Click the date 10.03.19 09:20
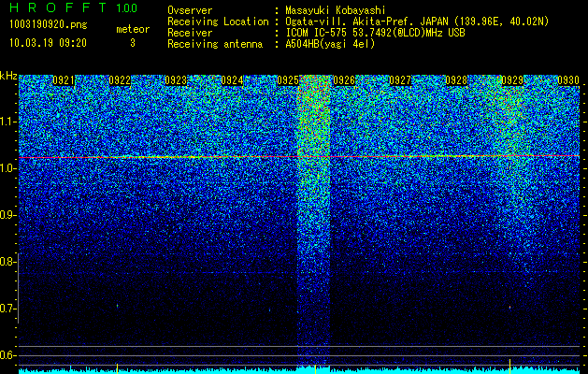This screenshot has width=588, height=374. pyautogui.click(x=48, y=43)
